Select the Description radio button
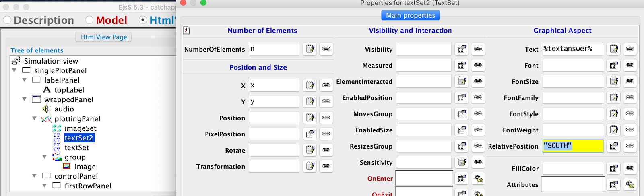This screenshot has height=196, width=644. point(7,20)
